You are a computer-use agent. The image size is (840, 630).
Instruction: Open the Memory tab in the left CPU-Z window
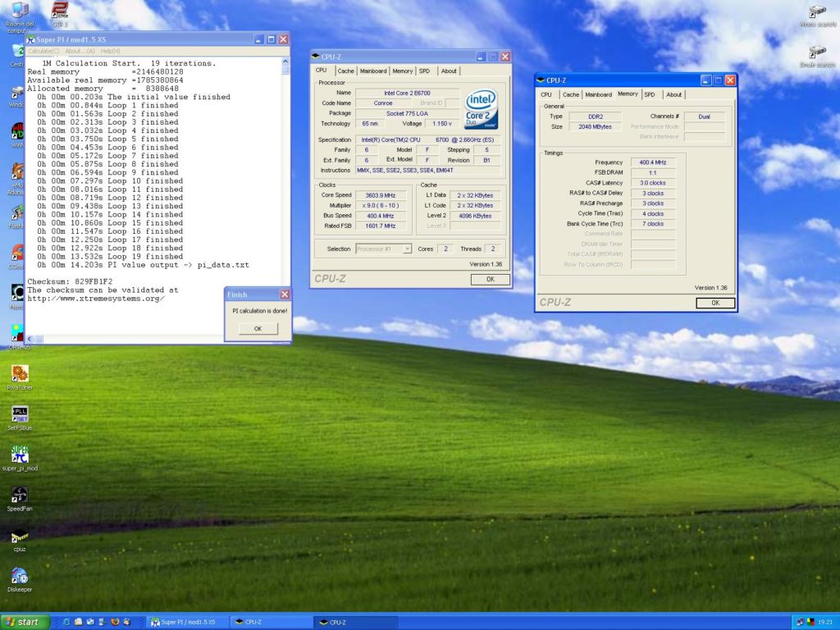tap(402, 71)
